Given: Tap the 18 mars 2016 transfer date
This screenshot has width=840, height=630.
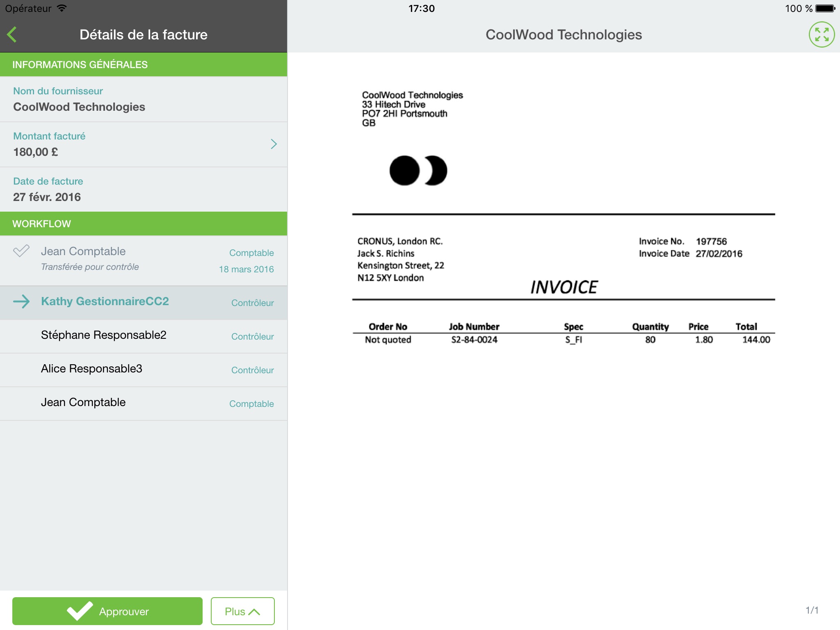Looking at the screenshot, I should tap(246, 269).
